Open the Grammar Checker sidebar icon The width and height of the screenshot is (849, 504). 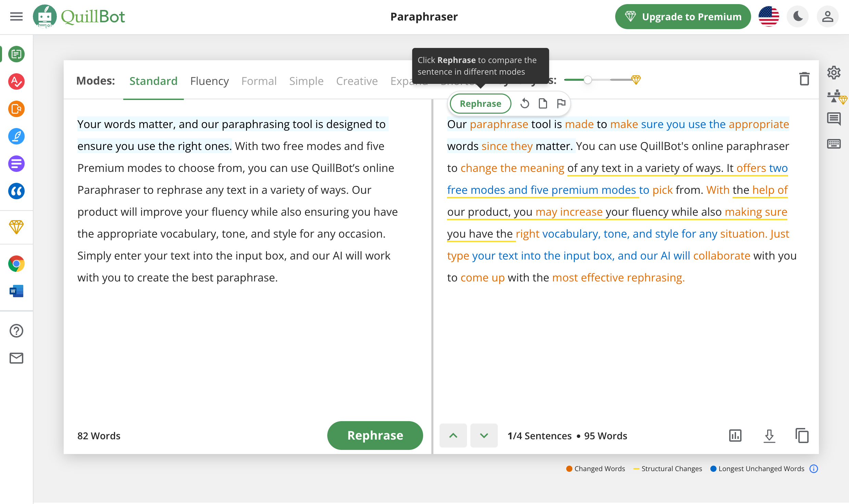tap(16, 81)
